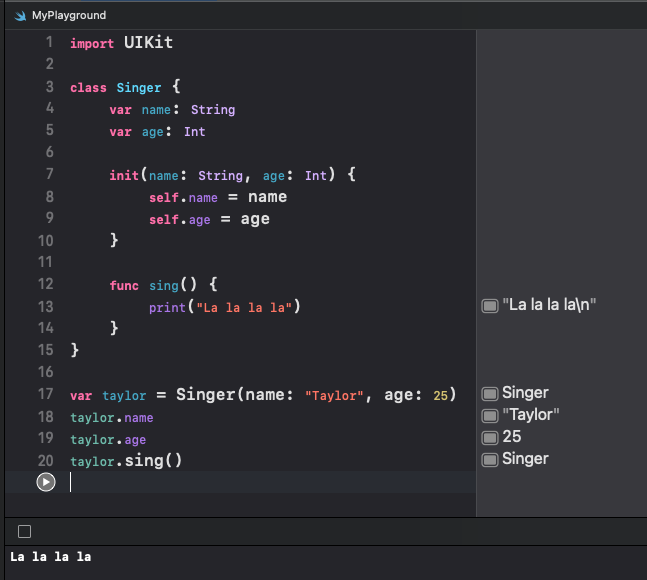Click 'taylor.name' on line 18
647x580 pixels.
(x=112, y=417)
